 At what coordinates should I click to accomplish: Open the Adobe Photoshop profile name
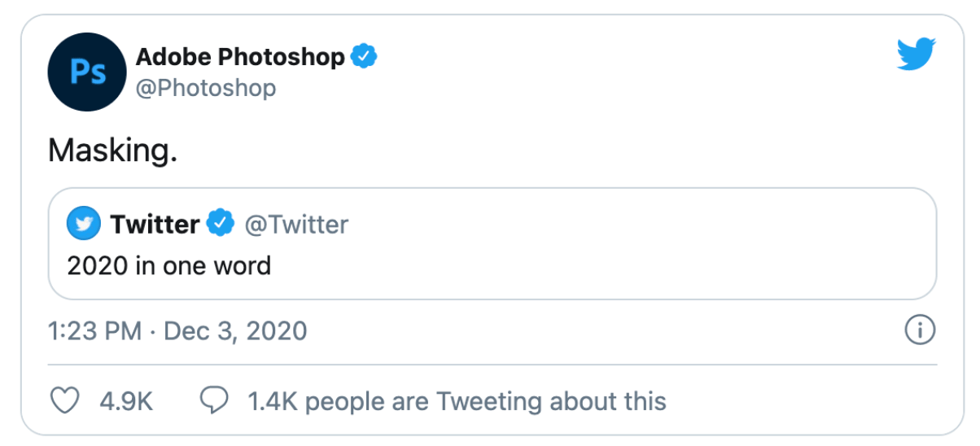click(239, 57)
